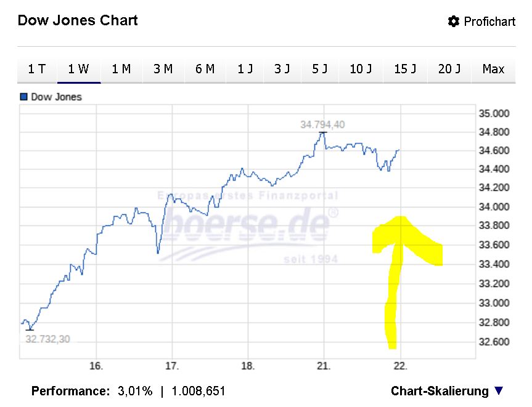This screenshot has width=532, height=407.
Task: Switch to the 1 W tab
Action: pos(79,69)
